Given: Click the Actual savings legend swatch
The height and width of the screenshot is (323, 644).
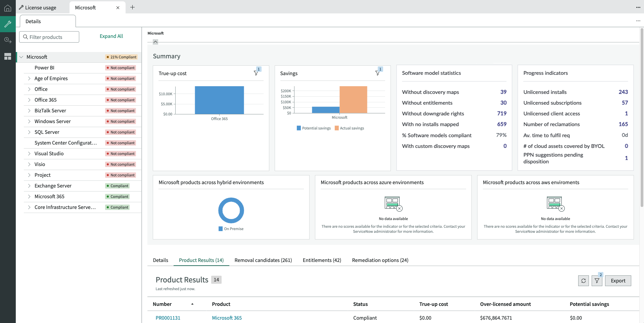Looking at the screenshot, I should [337, 128].
